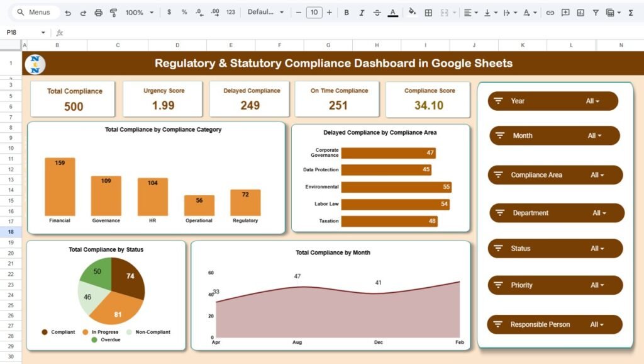
Task: Click the insert comment icon
Action: pyautogui.click(x=565, y=13)
